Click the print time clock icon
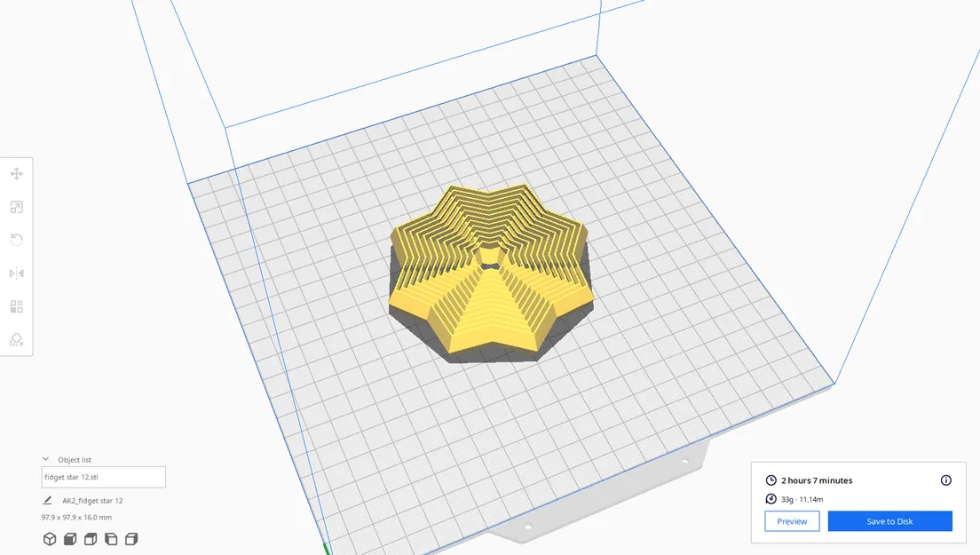Image resolution: width=980 pixels, height=555 pixels. 769,480
